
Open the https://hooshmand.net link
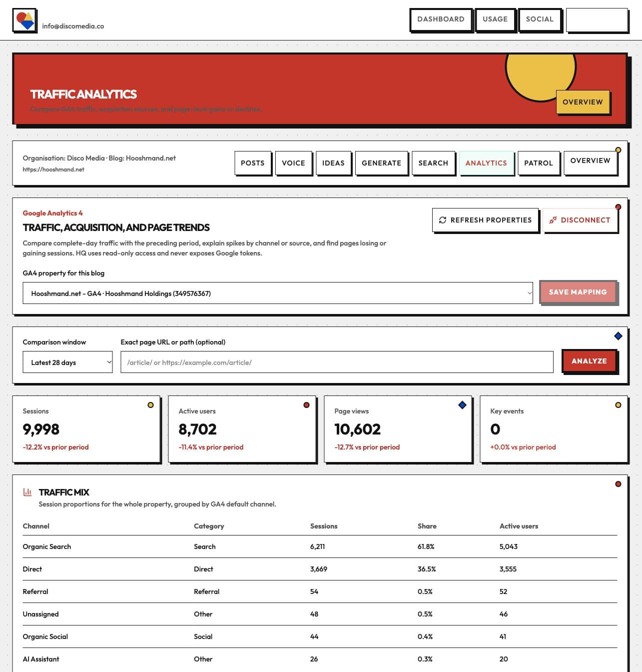coord(53,169)
